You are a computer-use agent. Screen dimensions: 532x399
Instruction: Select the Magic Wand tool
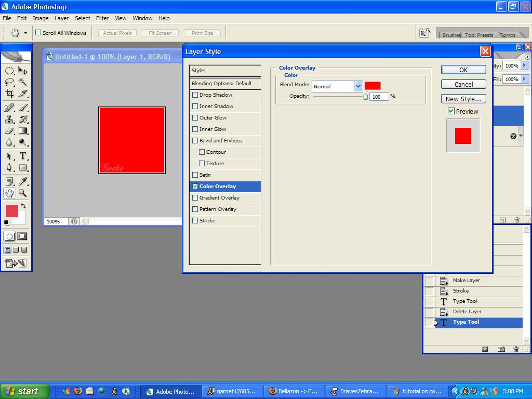pos(23,82)
